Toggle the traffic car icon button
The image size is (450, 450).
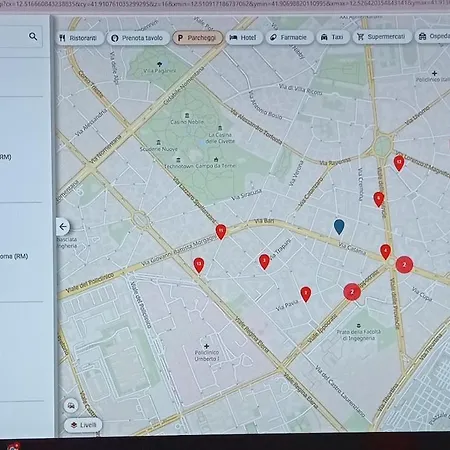[x=71, y=406]
